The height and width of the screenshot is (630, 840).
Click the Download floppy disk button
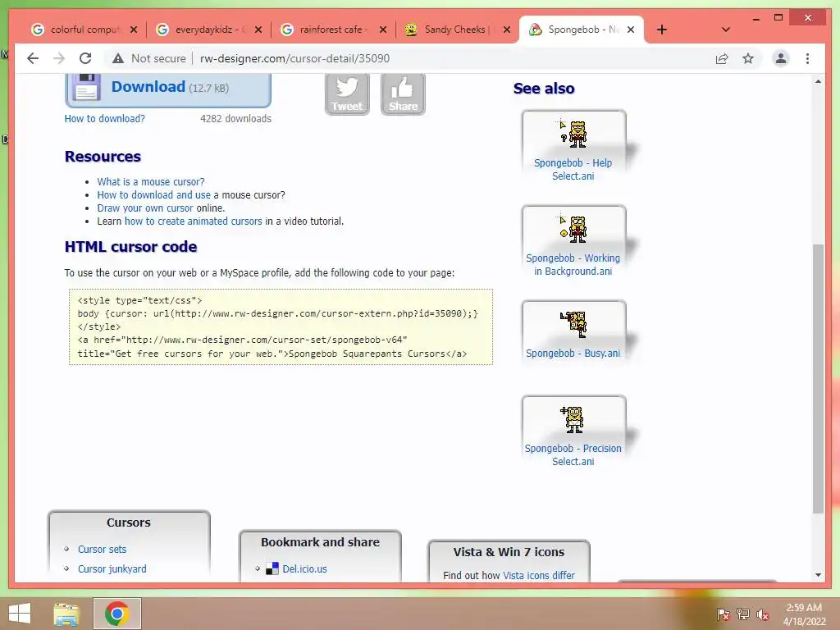point(167,89)
